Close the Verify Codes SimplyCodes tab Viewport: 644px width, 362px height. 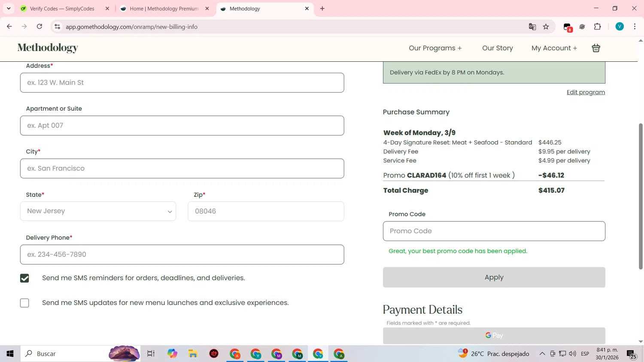pos(107,9)
